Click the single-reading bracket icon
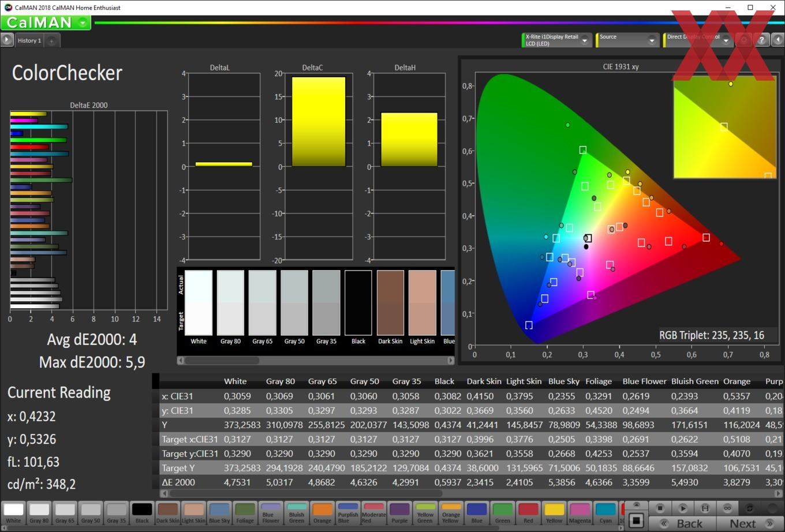Screen dimensions: 785x532 pos(705,508)
